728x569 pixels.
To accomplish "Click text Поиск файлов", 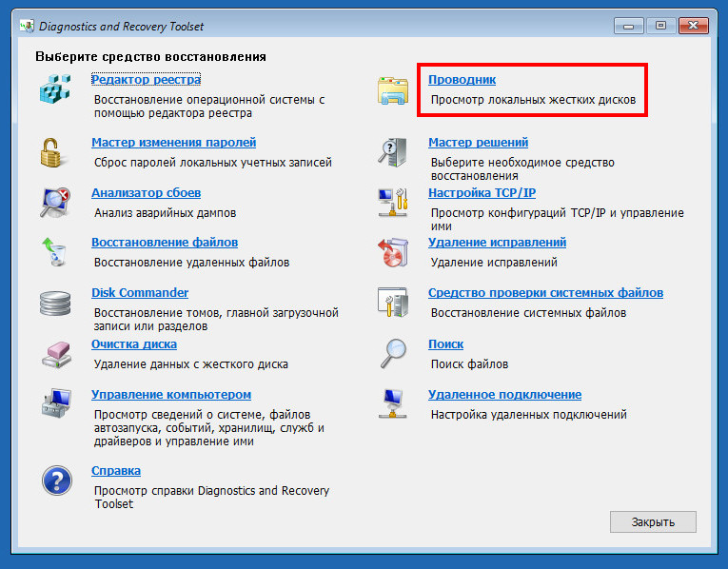I will (469, 363).
